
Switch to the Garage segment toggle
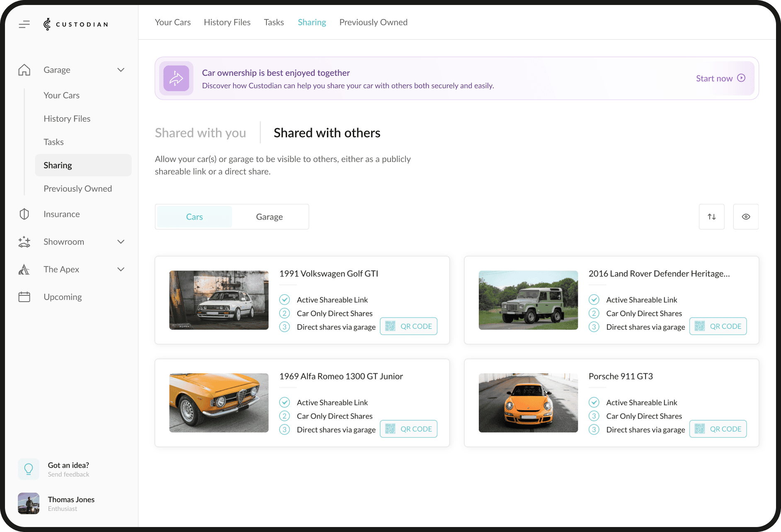[x=269, y=217]
